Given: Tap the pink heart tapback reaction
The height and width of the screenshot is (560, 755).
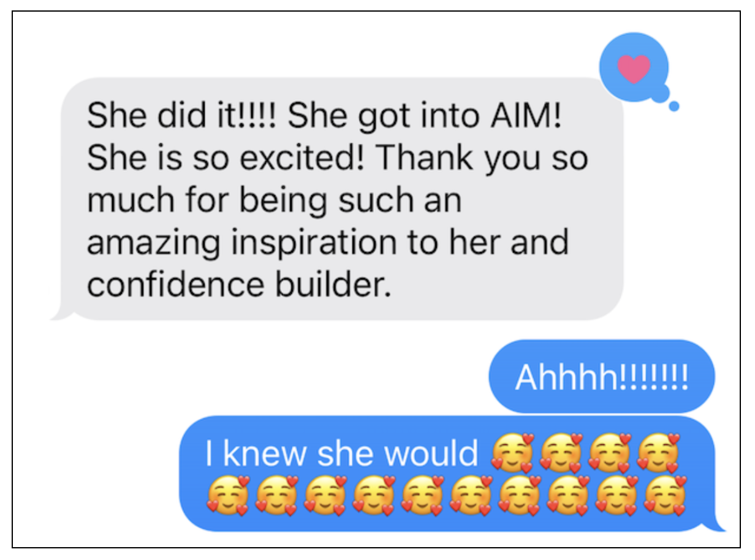Looking at the screenshot, I should (x=634, y=68).
